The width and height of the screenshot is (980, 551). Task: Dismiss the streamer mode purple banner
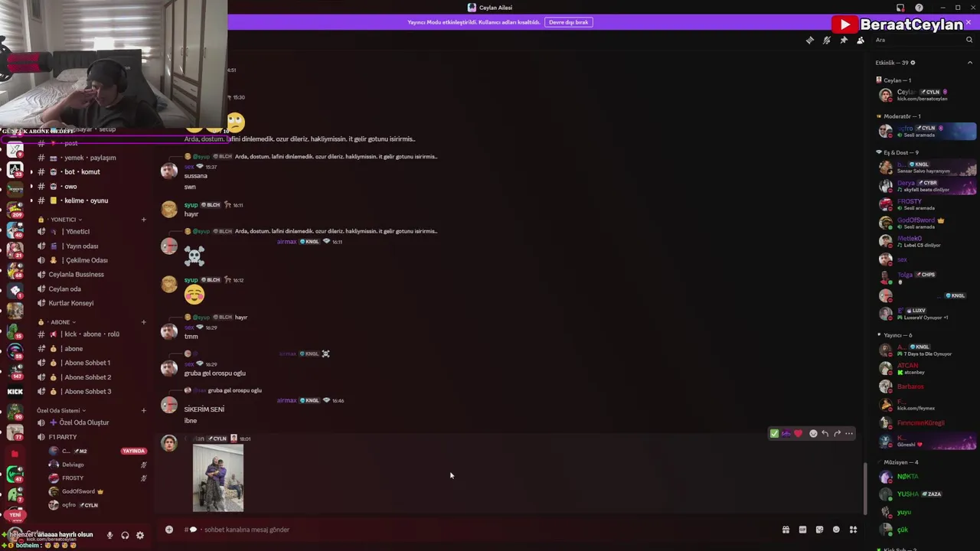click(x=969, y=22)
